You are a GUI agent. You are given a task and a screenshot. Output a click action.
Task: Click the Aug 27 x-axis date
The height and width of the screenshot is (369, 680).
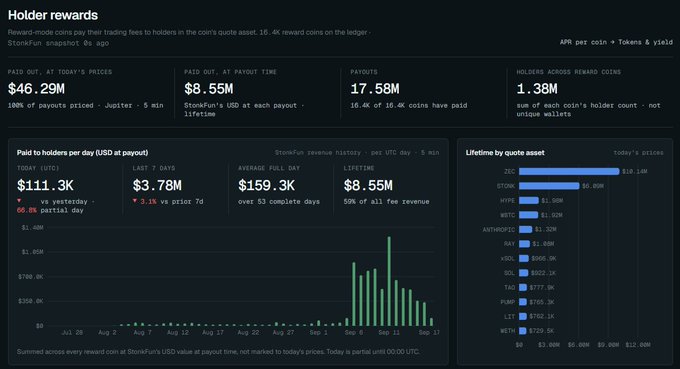point(283,333)
